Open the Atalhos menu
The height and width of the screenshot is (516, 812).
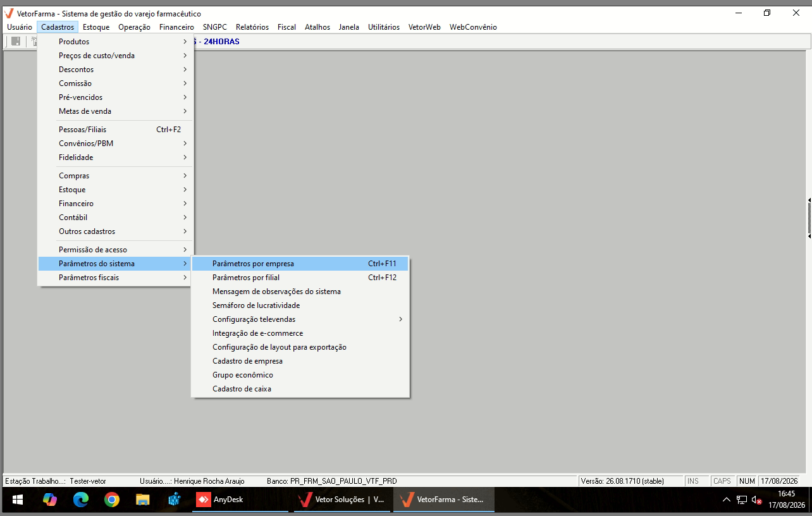317,27
